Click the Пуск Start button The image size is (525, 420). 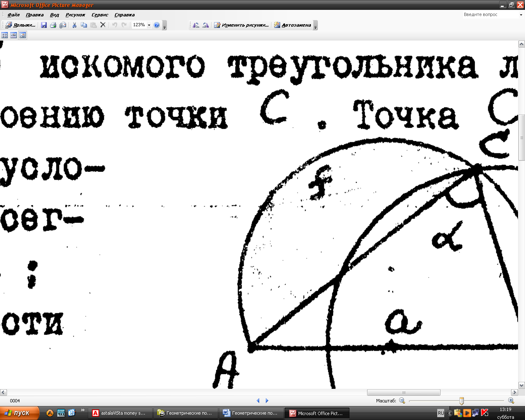pos(20,413)
